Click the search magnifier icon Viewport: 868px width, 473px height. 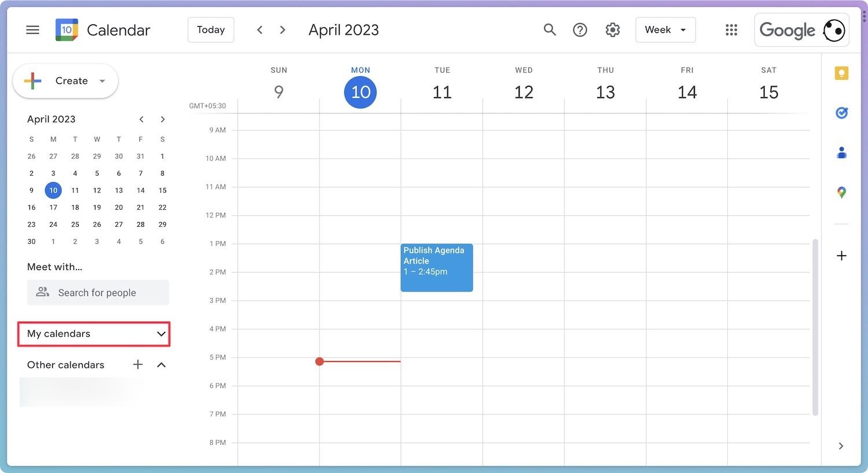coord(549,30)
